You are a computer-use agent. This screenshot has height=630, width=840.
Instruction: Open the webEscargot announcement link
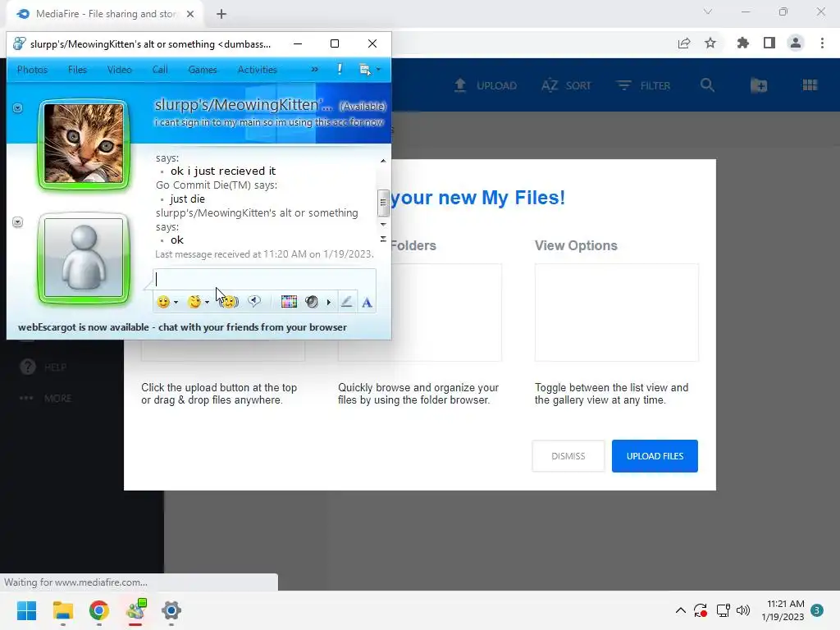[182, 327]
